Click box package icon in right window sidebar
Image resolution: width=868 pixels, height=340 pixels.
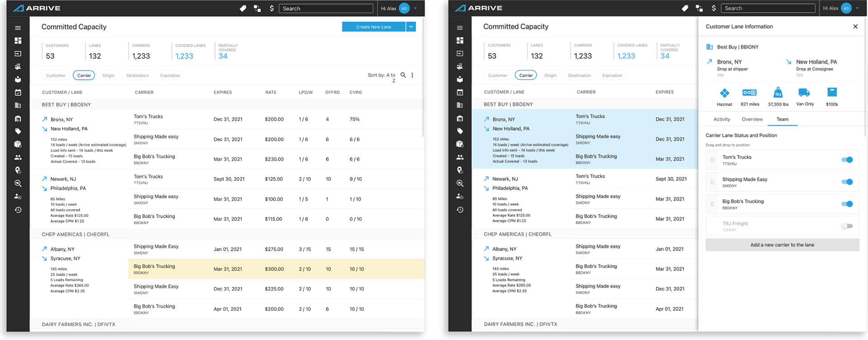(x=460, y=144)
